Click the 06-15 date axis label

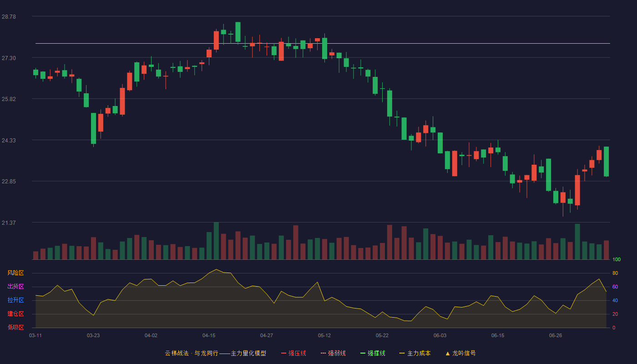coord(498,335)
